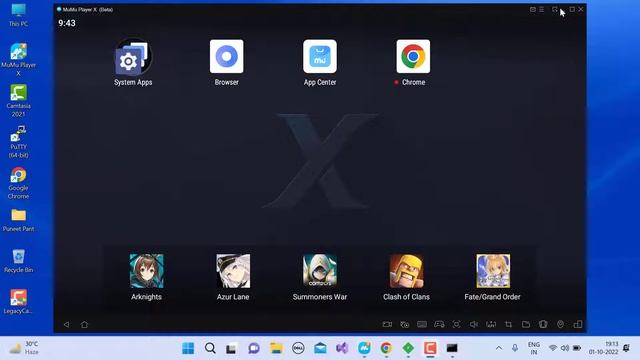Click the multi-window icon at the toolbar's right end

[x=578, y=324]
